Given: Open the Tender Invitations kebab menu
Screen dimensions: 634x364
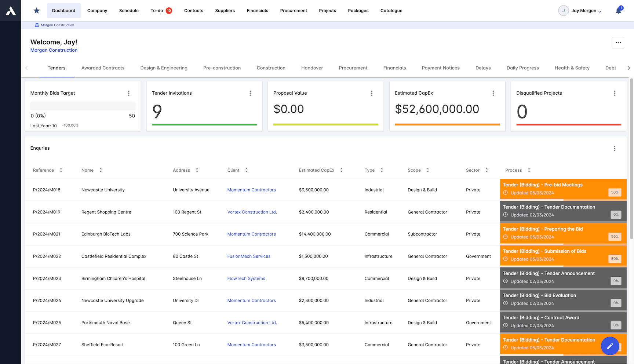Looking at the screenshot, I should tap(250, 93).
